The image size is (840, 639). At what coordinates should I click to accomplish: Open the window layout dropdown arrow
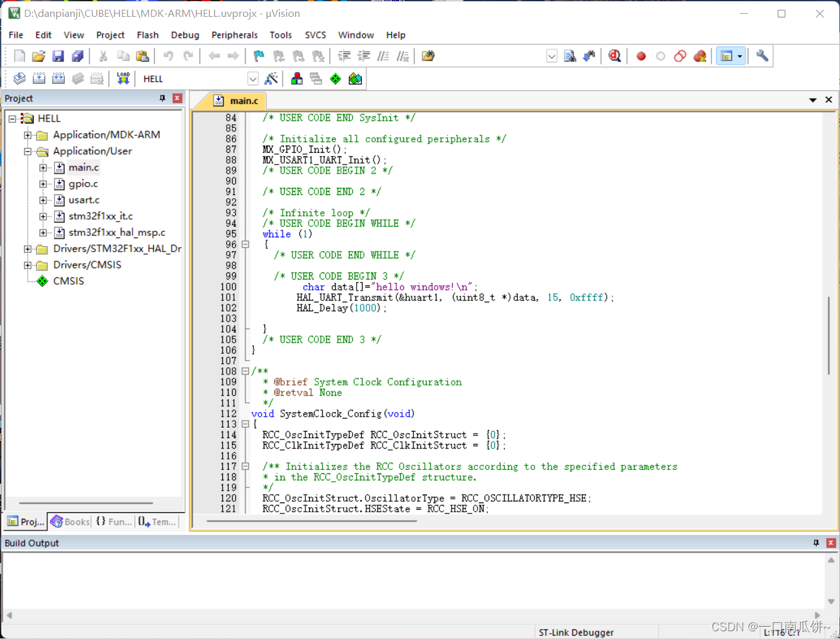pyautogui.click(x=739, y=56)
